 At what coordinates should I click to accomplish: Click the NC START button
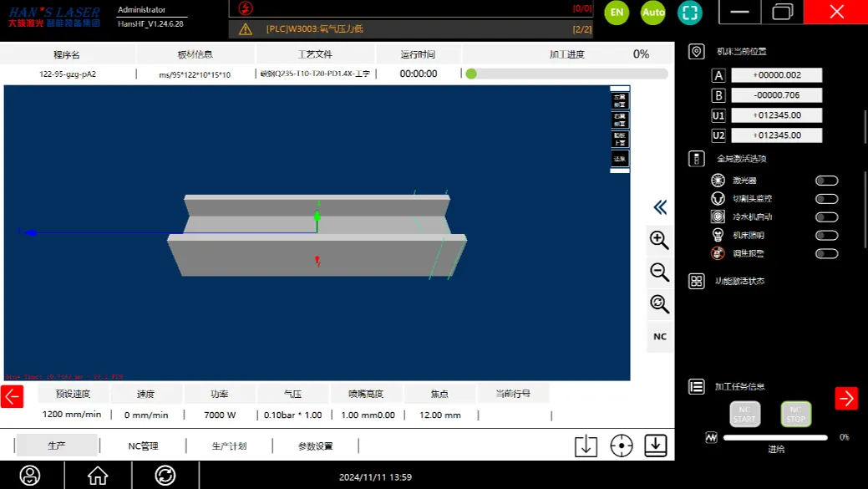744,415
